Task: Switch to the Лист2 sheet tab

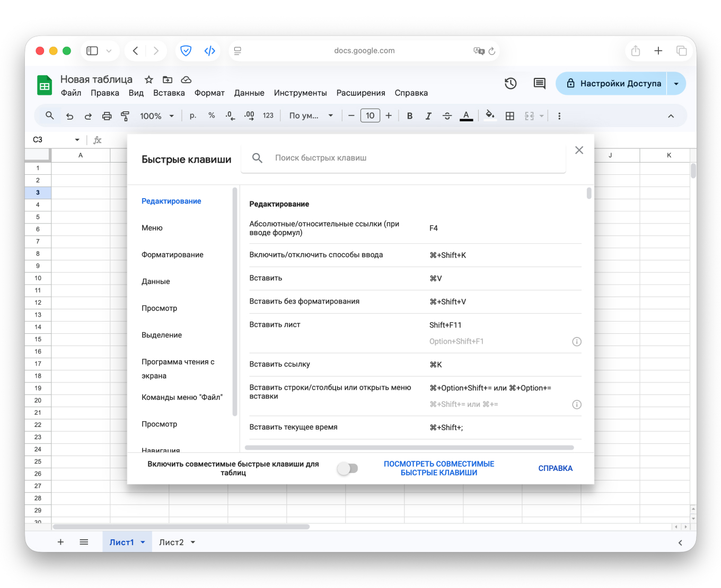Action: (x=171, y=542)
